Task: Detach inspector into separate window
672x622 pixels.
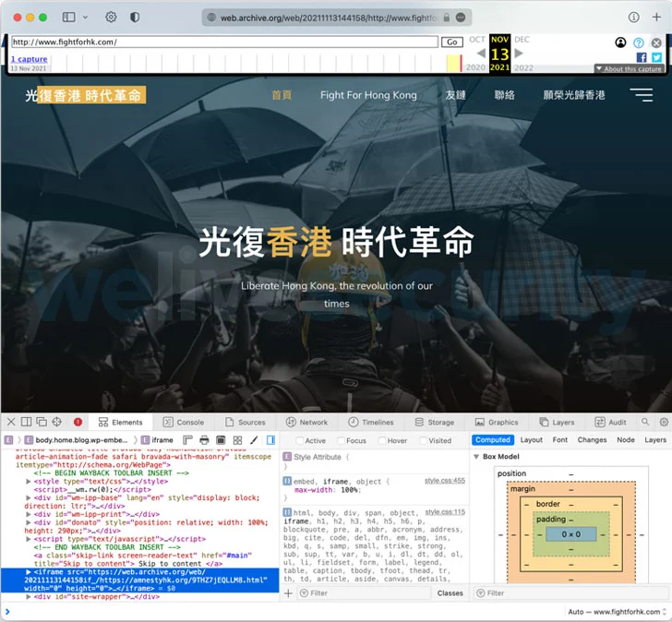Action: pos(42,422)
